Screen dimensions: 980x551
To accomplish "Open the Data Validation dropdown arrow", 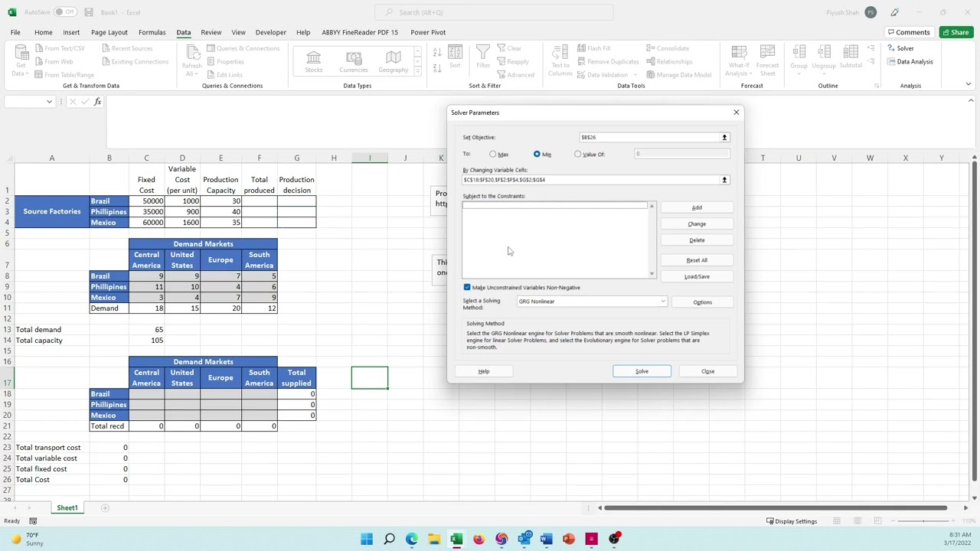I will pyautogui.click(x=636, y=75).
